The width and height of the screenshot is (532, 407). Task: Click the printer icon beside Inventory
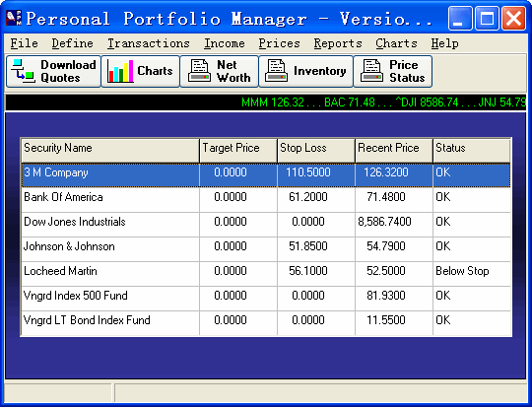click(x=276, y=71)
